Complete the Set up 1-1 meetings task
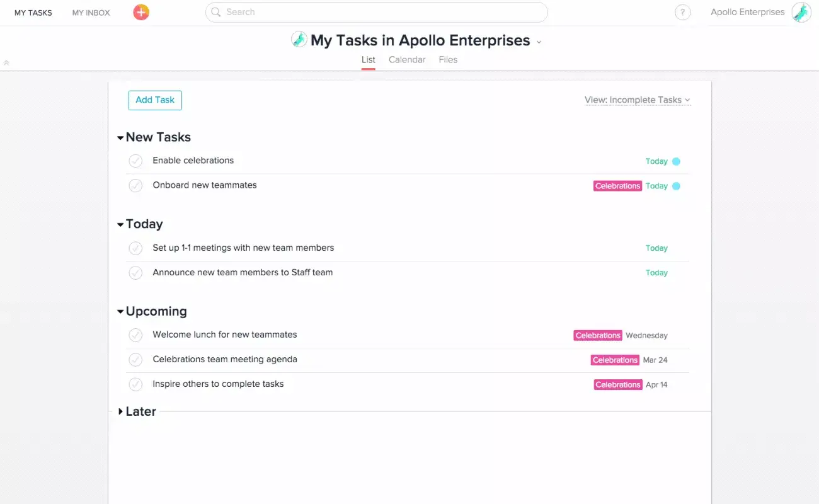This screenshot has height=504, width=819. (x=135, y=248)
